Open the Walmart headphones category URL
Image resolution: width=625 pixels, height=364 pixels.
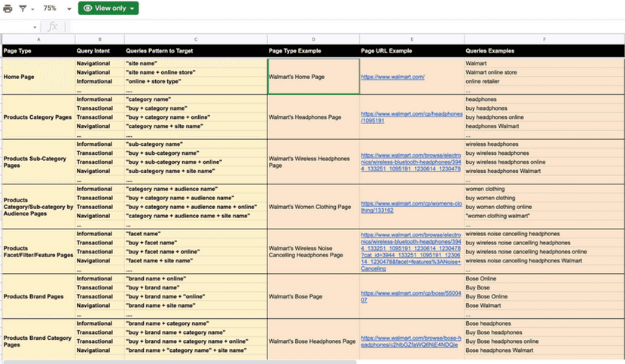(410, 117)
